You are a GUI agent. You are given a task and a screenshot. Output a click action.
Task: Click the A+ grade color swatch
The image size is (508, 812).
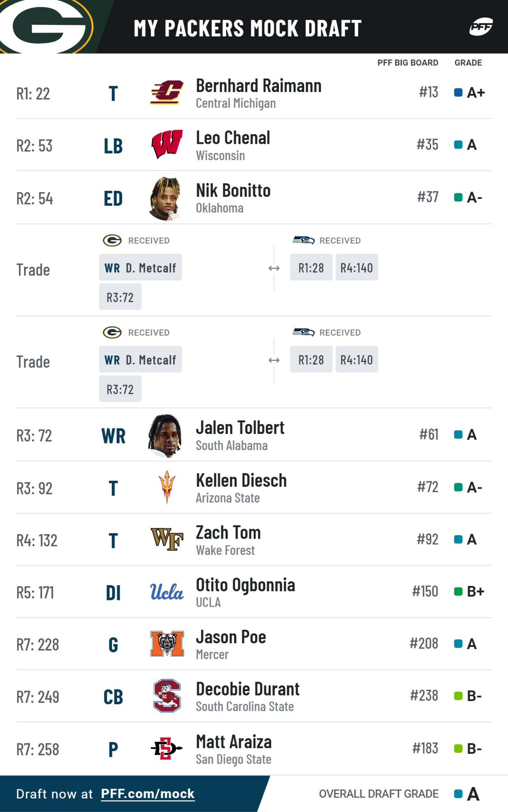(458, 92)
